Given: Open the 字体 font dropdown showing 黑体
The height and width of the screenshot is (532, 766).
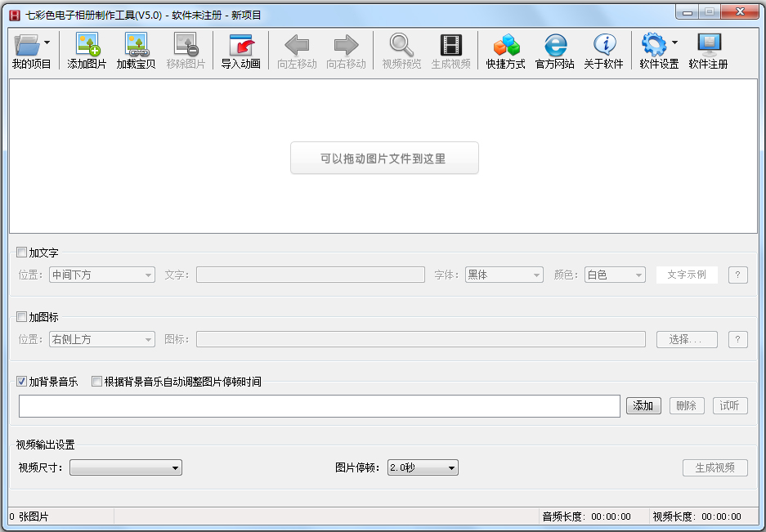Looking at the screenshot, I should pos(504,275).
